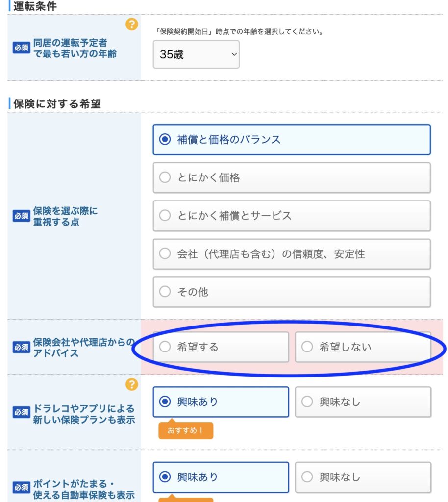This screenshot has height=502, width=448.
Task: Click the orange おすすめ！ badge
Action: [x=185, y=430]
